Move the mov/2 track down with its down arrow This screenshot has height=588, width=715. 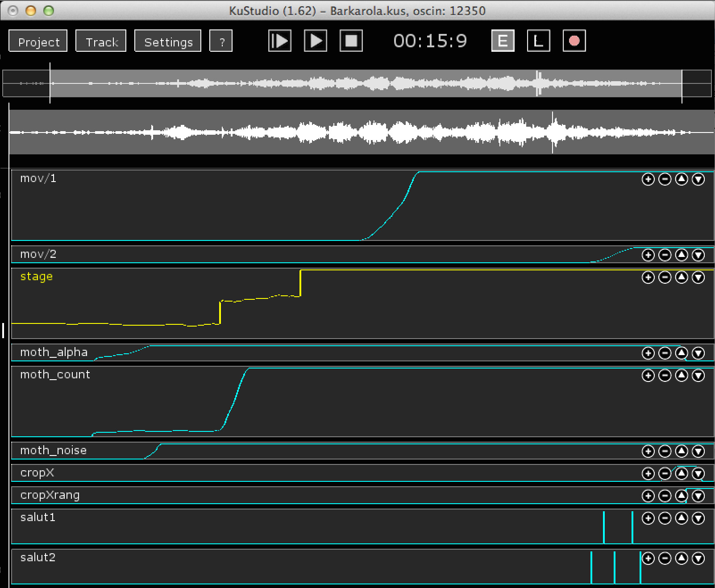[x=698, y=255]
